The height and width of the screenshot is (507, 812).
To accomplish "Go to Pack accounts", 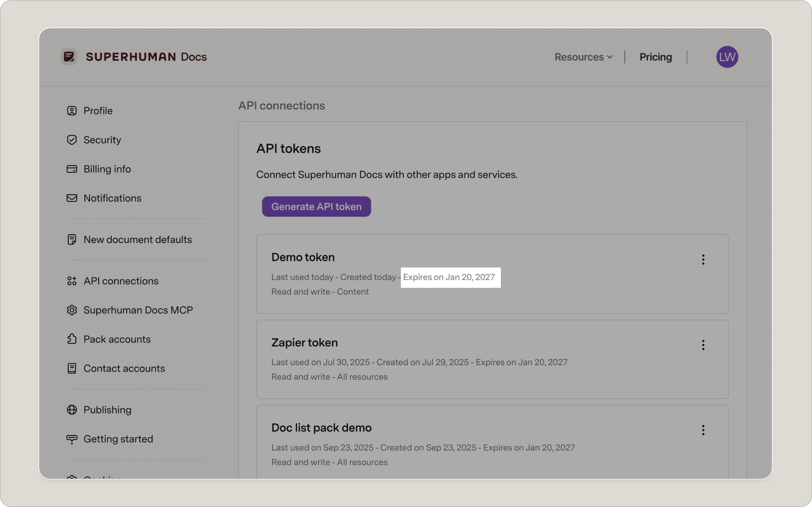I will [117, 339].
